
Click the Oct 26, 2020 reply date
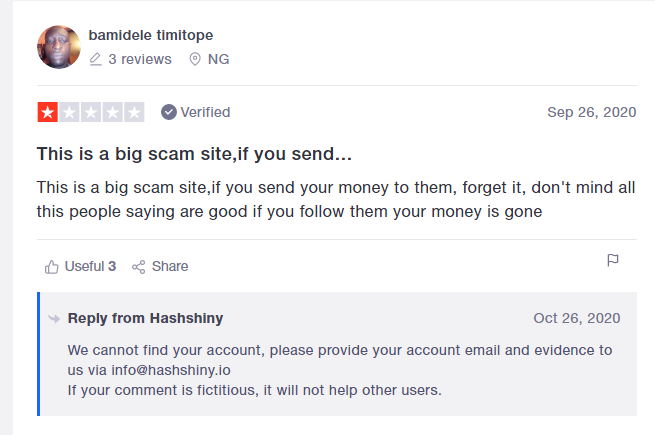click(x=577, y=318)
